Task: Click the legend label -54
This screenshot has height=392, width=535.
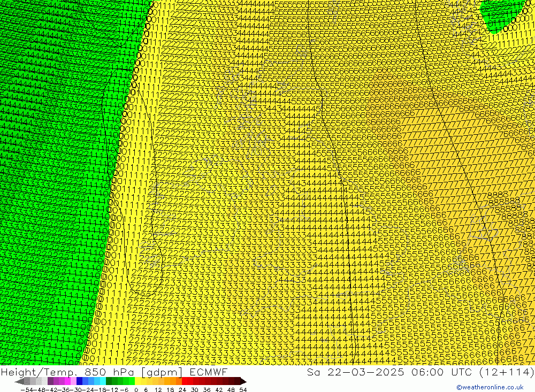Action: pos(27,390)
